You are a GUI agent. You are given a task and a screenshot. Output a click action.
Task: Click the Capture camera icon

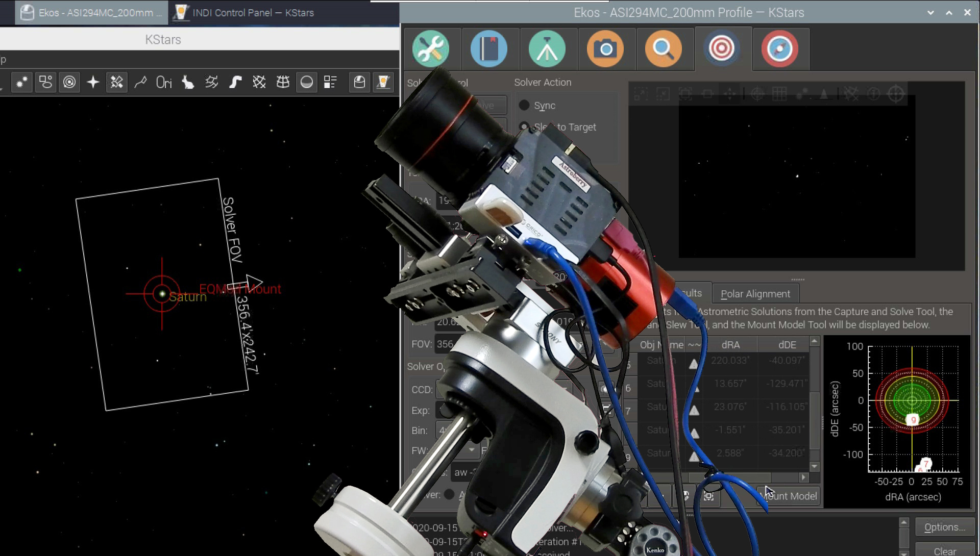(x=604, y=48)
